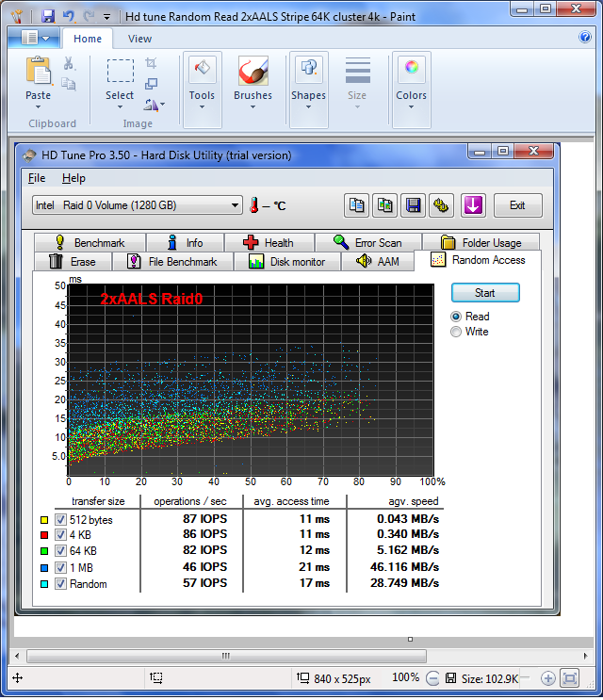Screen dimensions: 603x700
Task: Open the Paint application menu button
Action: tap(35, 38)
